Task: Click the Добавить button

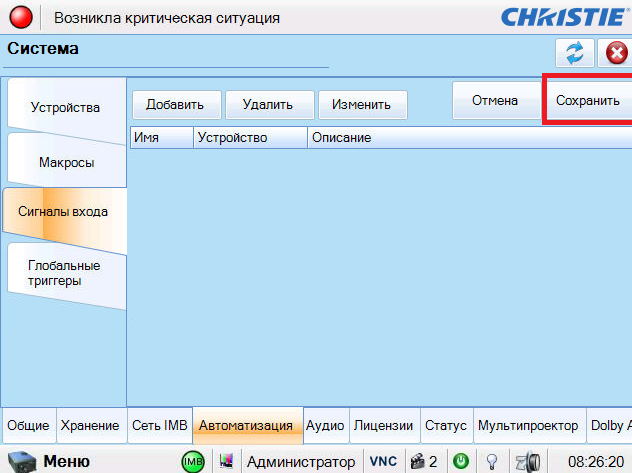Action: 175,105
